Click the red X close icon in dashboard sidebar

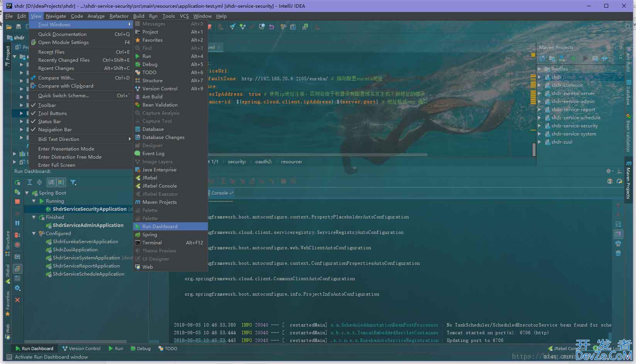17,300
